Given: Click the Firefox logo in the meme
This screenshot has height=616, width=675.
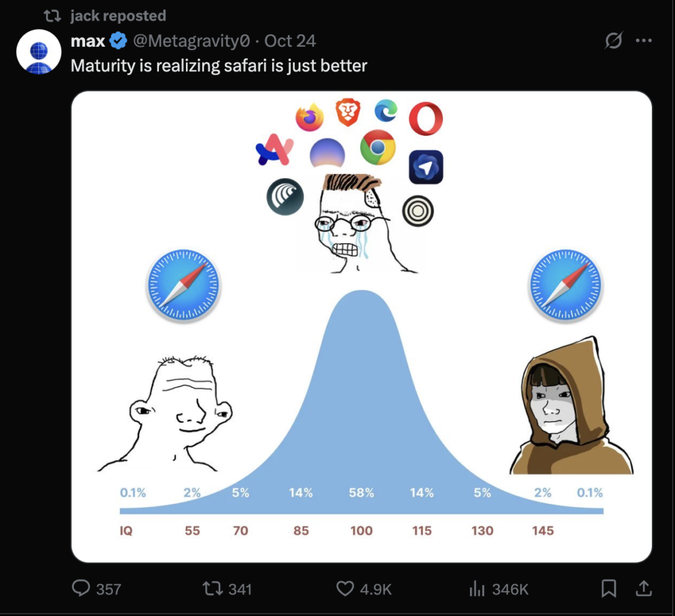Looking at the screenshot, I should [309, 118].
